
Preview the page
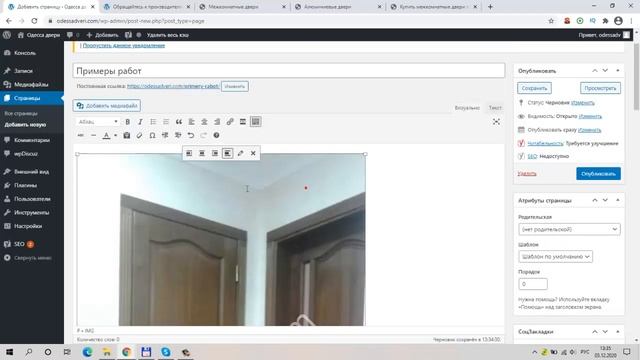point(600,88)
